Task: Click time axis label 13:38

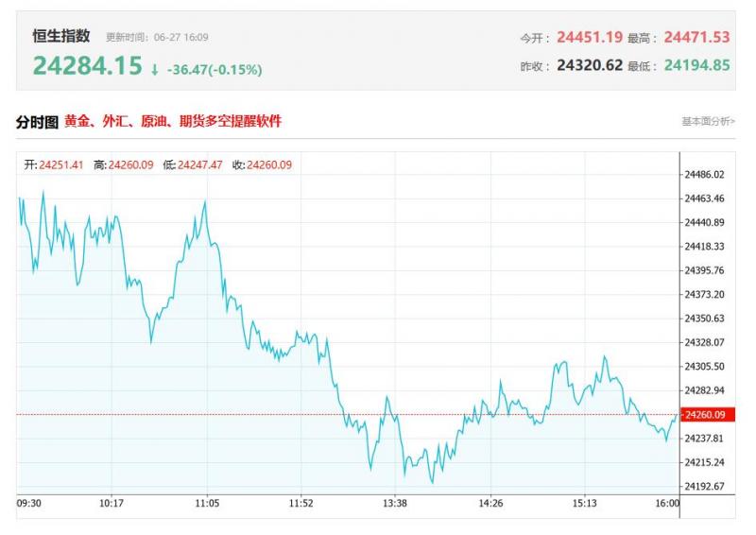Action: coord(395,504)
